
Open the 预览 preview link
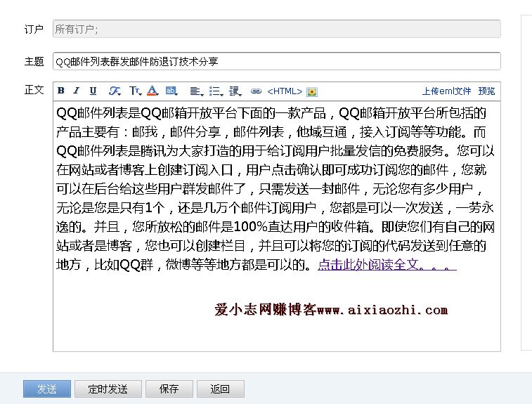click(x=486, y=91)
